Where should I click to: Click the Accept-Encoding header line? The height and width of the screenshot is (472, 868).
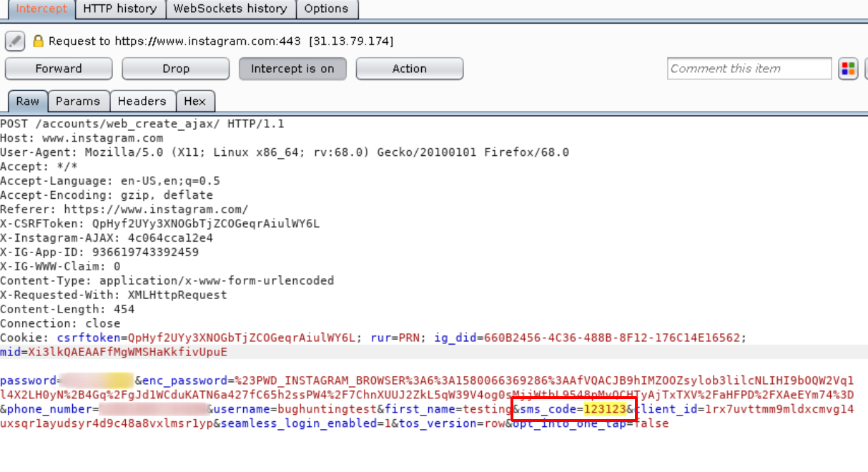point(107,195)
